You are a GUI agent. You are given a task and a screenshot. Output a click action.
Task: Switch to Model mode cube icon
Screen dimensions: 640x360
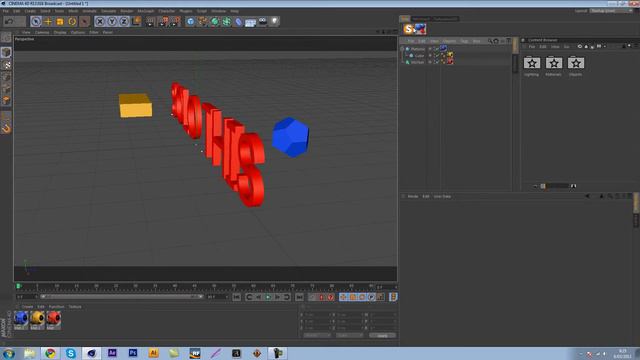click(x=6, y=52)
